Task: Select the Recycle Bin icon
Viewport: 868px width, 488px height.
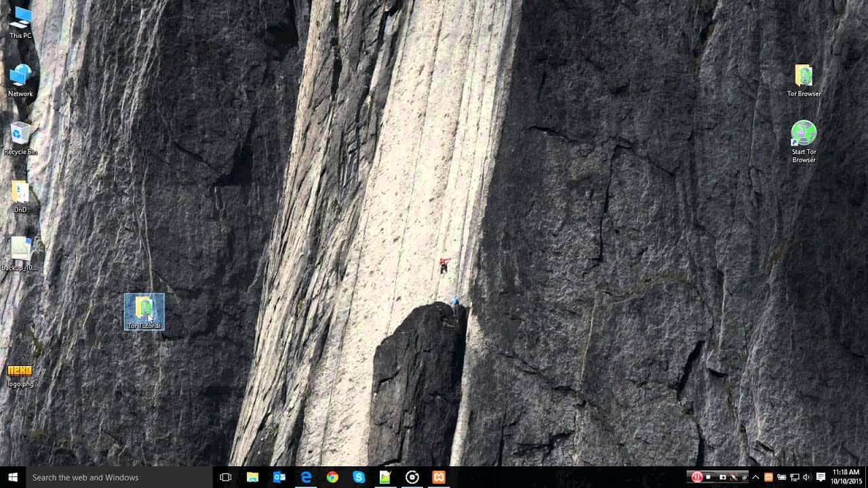Action: (x=20, y=138)
